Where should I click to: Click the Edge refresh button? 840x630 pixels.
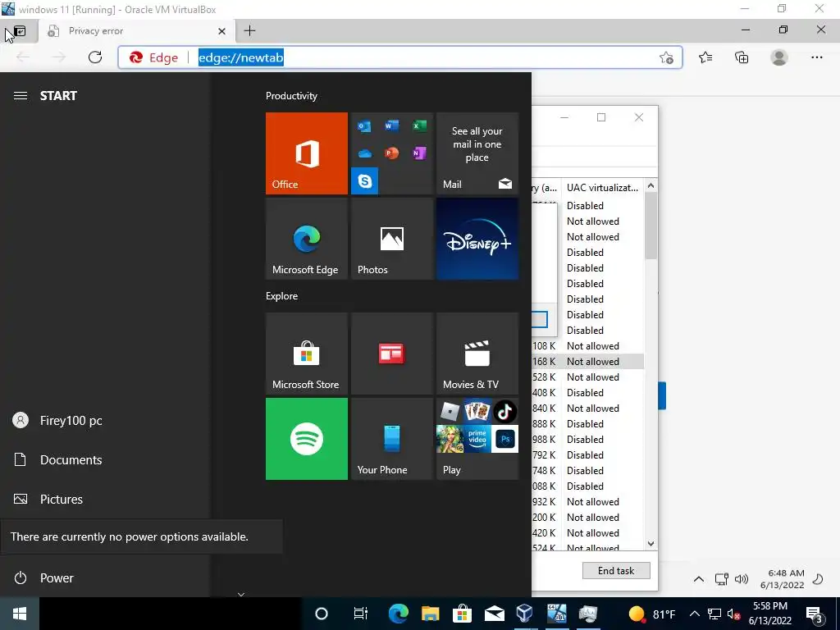coord(95,57)
